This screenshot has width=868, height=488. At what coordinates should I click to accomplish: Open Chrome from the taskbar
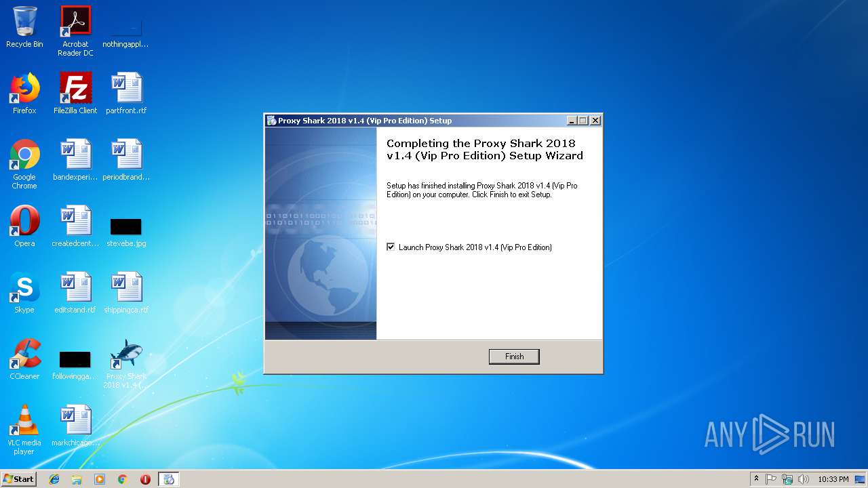click(x=122, y=479)
